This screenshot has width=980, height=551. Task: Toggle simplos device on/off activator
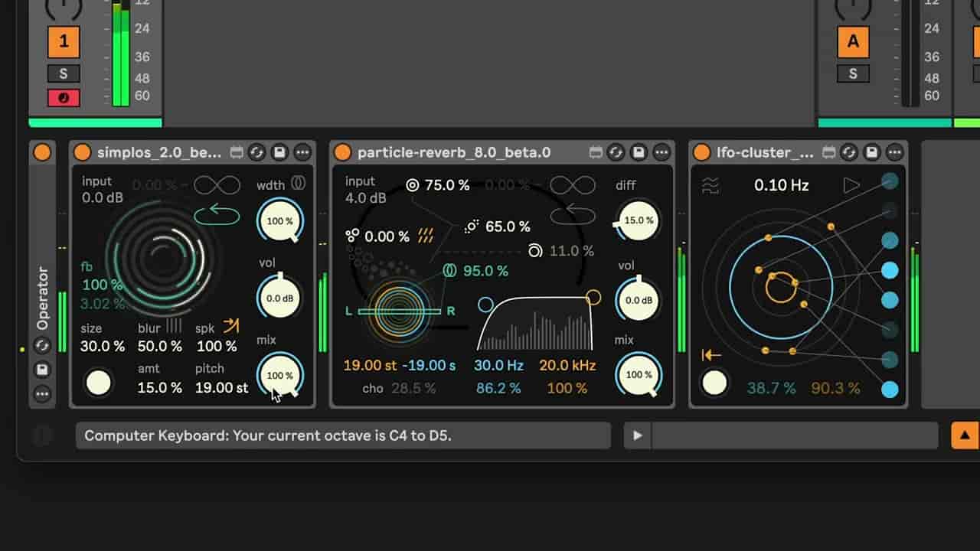pyautogui.click(x=83, y=152)
